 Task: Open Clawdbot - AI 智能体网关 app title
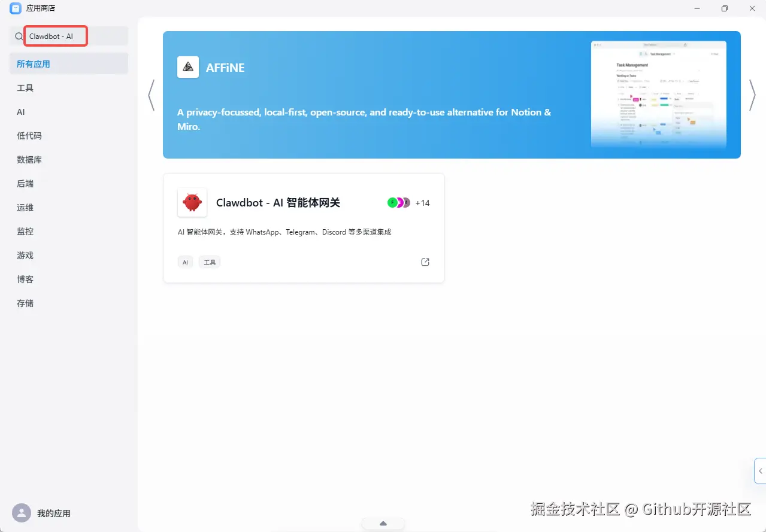tap(278, 203)
